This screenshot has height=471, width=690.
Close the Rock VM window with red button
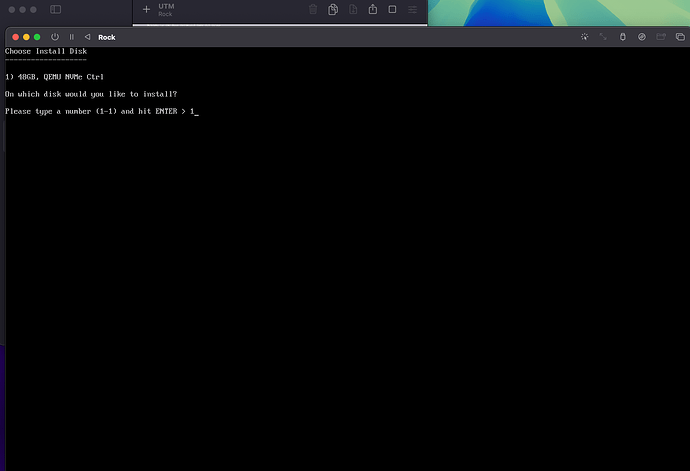click(15, 37)
